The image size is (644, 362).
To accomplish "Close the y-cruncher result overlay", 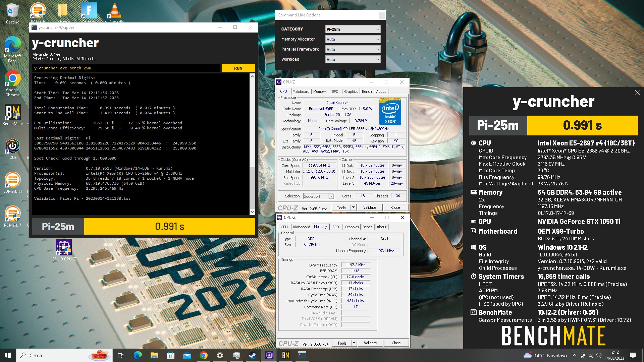I will tap(638, 93).
